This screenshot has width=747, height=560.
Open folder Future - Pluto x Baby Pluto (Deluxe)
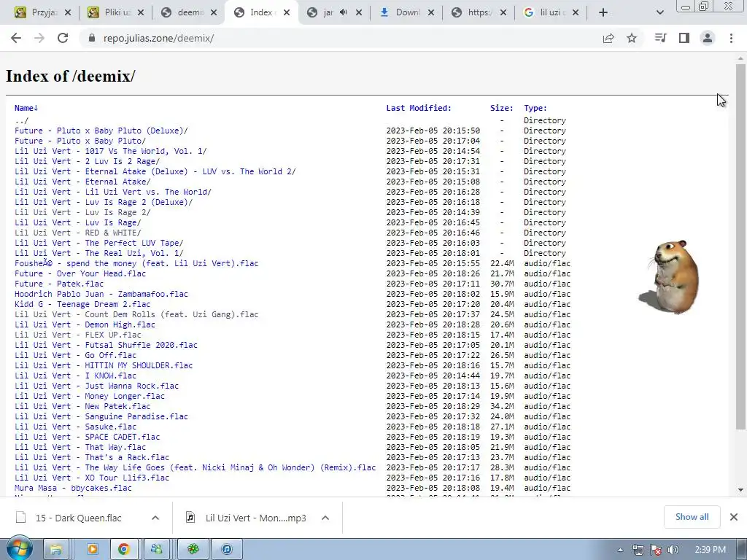[x=101, y=131]
